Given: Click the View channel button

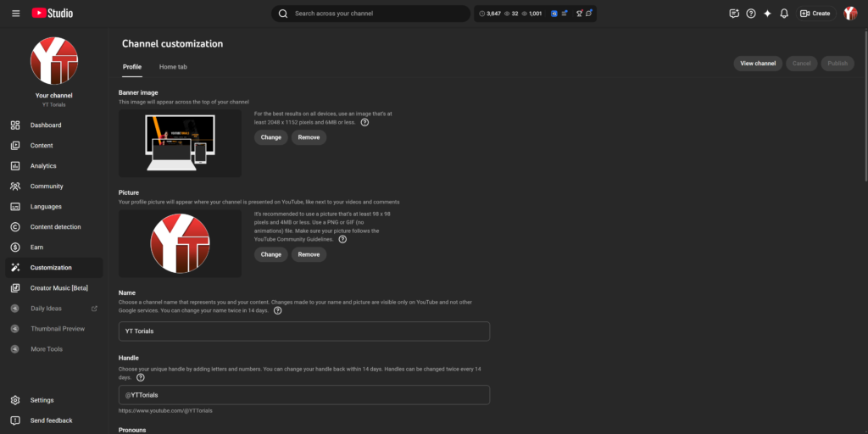Looking at the screenshot, I should [x=758, y=64].
